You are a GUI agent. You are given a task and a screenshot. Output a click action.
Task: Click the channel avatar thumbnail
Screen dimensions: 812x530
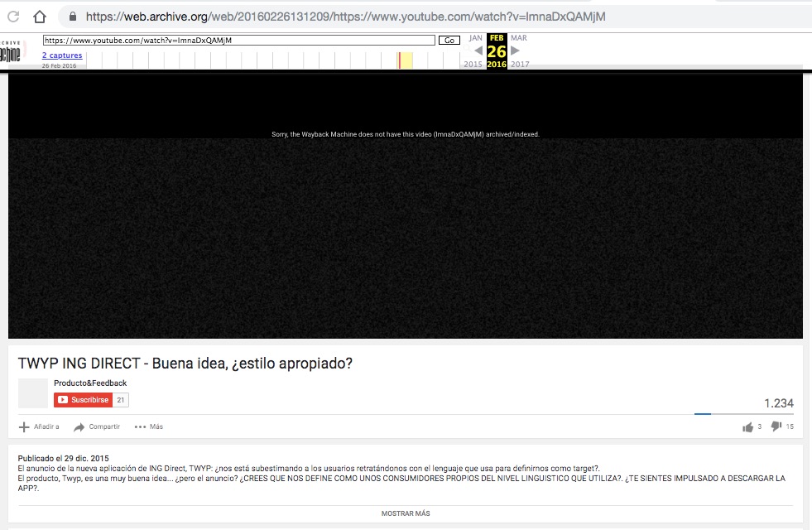tap(33, 393)
